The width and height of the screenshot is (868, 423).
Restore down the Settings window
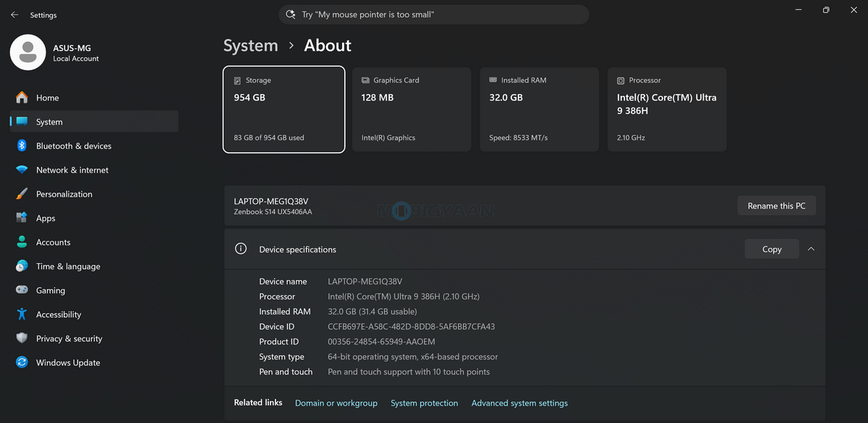826,10
